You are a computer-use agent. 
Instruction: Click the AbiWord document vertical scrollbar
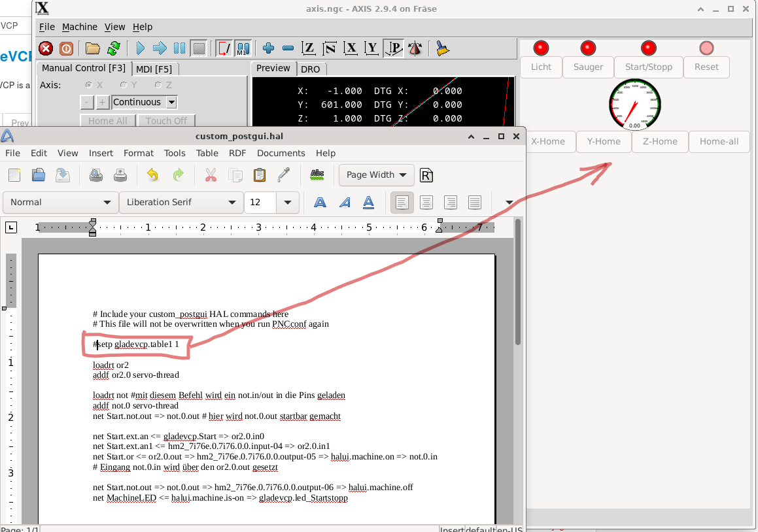pos(518,281)
